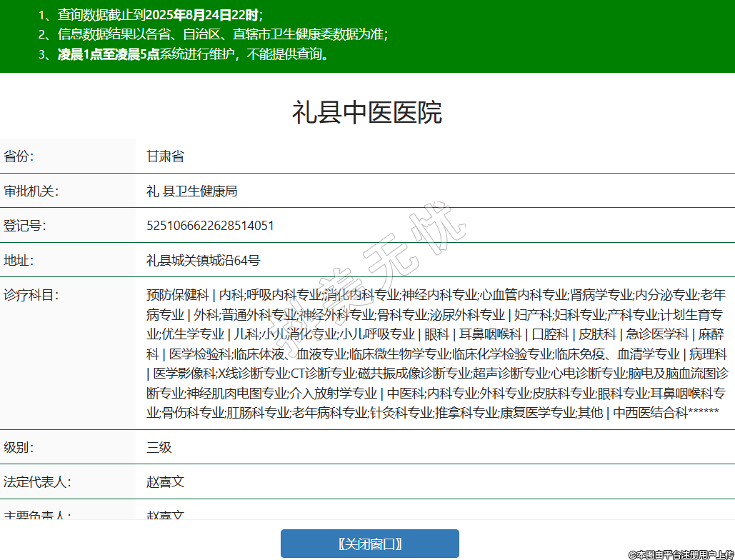735x560 pixels.
Task: Select the province value 甘肃省
Action: pos(165,156)
